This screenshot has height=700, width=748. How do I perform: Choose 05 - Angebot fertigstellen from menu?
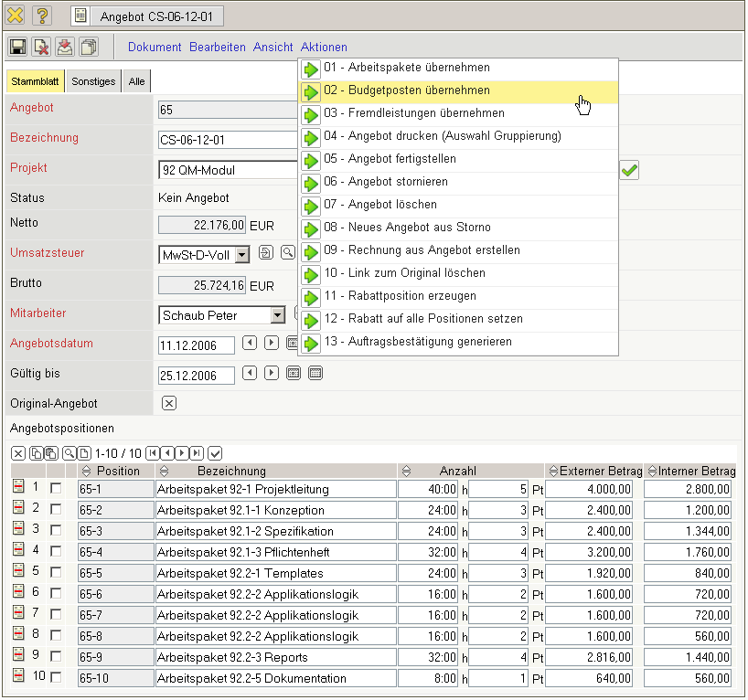(390, 159)
